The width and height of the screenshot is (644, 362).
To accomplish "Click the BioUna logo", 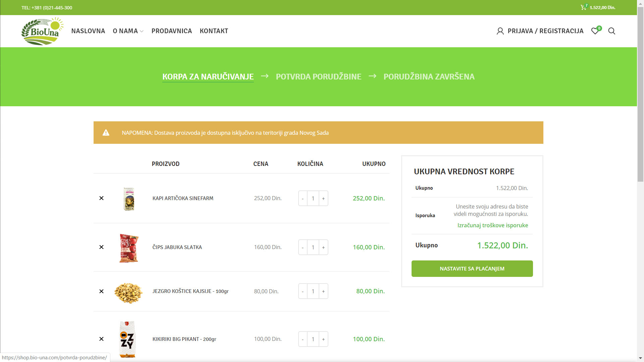I will [x=42, y=31].
